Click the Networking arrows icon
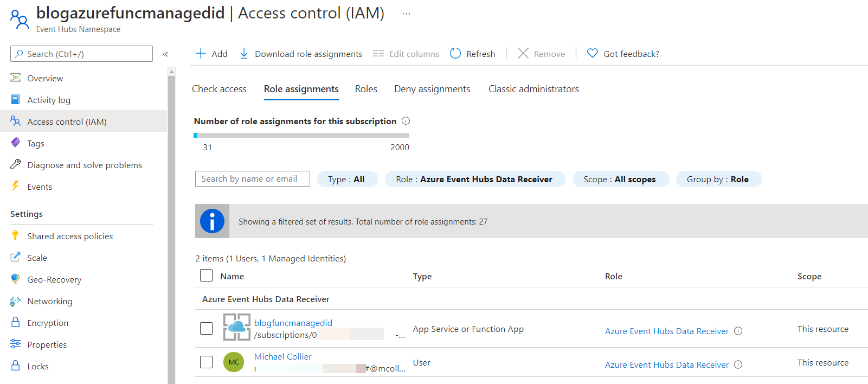868x384 pixels. (x=15, y=301)
